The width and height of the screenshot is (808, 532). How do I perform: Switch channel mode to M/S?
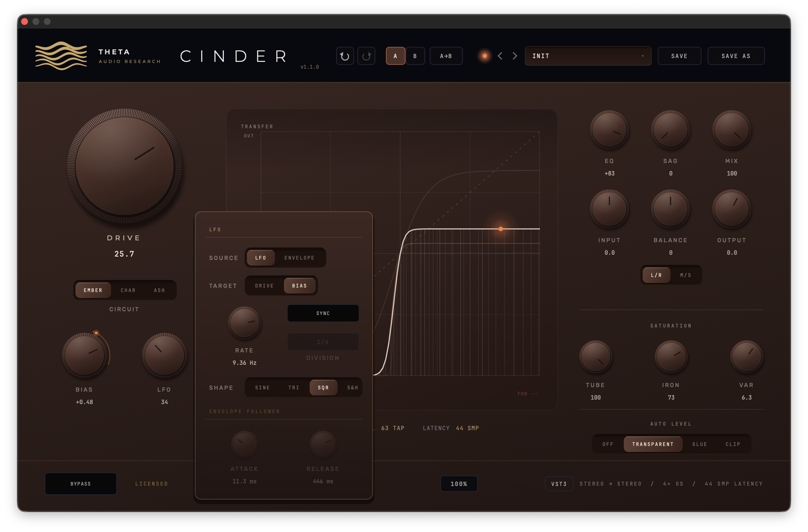tap(686, 275)
